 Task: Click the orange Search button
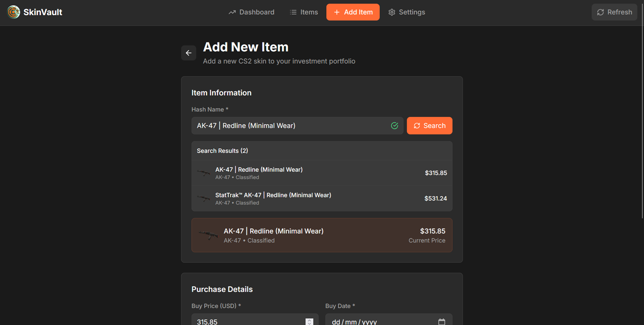click(429, 126)
